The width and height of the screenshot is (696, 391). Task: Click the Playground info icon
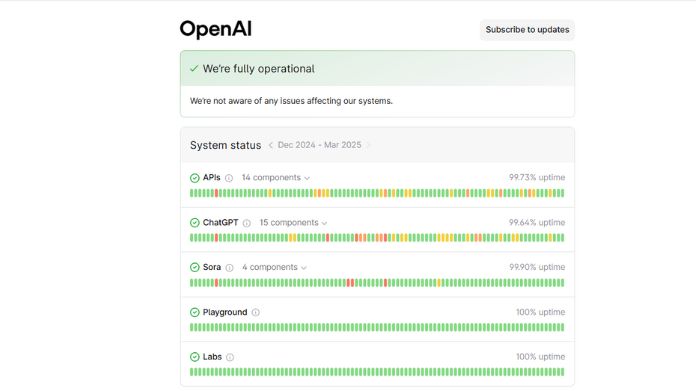[x=256, y=312]
